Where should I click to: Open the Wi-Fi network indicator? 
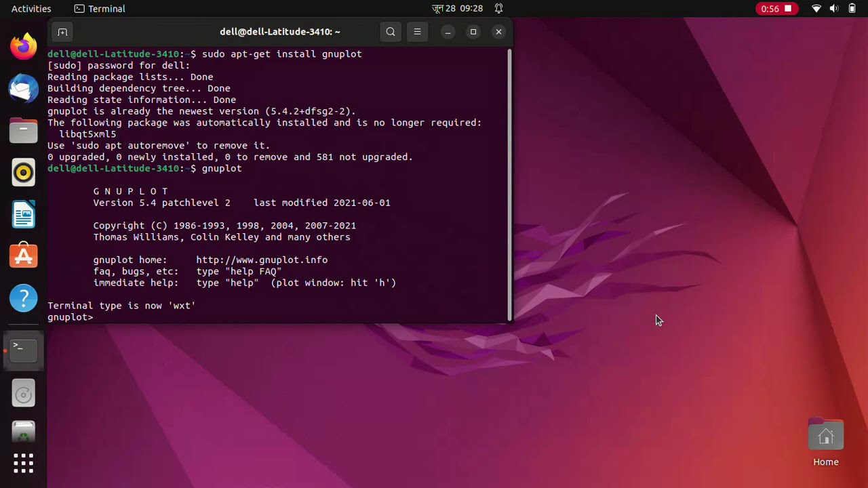(x=816, y=9)
